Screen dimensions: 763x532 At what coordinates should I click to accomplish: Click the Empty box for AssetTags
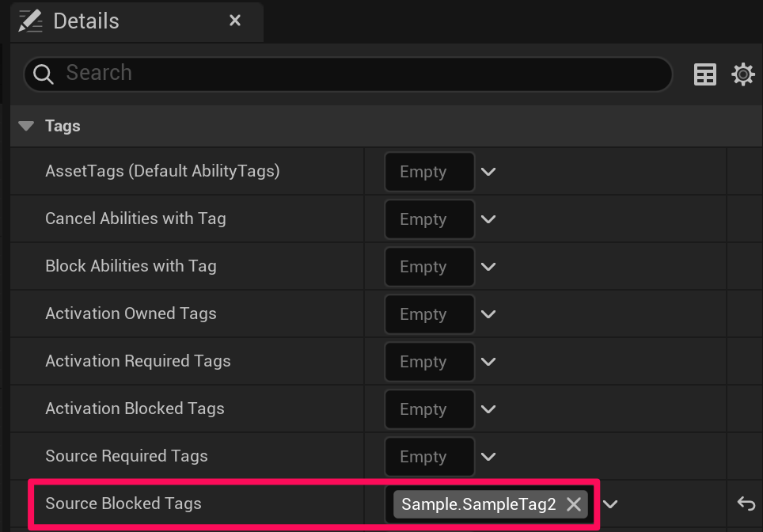click(429, 172)
